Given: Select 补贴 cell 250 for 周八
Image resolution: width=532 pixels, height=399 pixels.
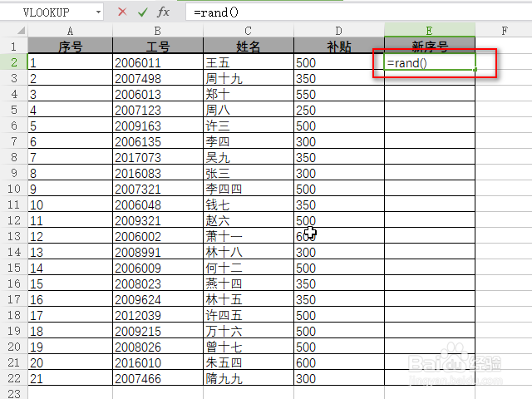Looking at the screenshot, I should click(x=339, y=110).
